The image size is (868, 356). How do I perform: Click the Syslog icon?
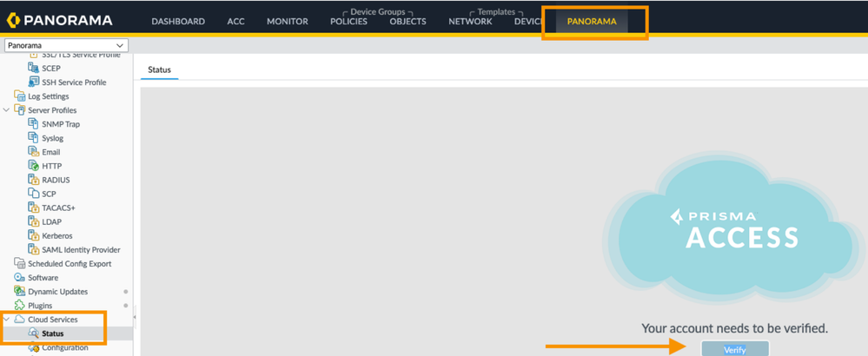click(33, 138)
